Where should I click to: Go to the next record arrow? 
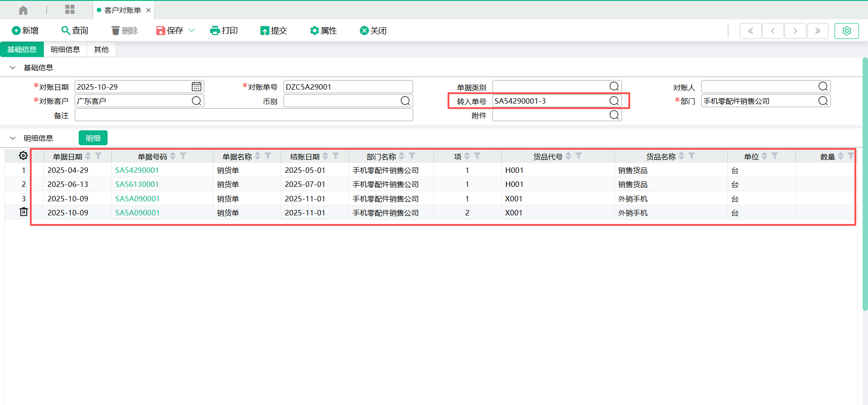point(795,31)
